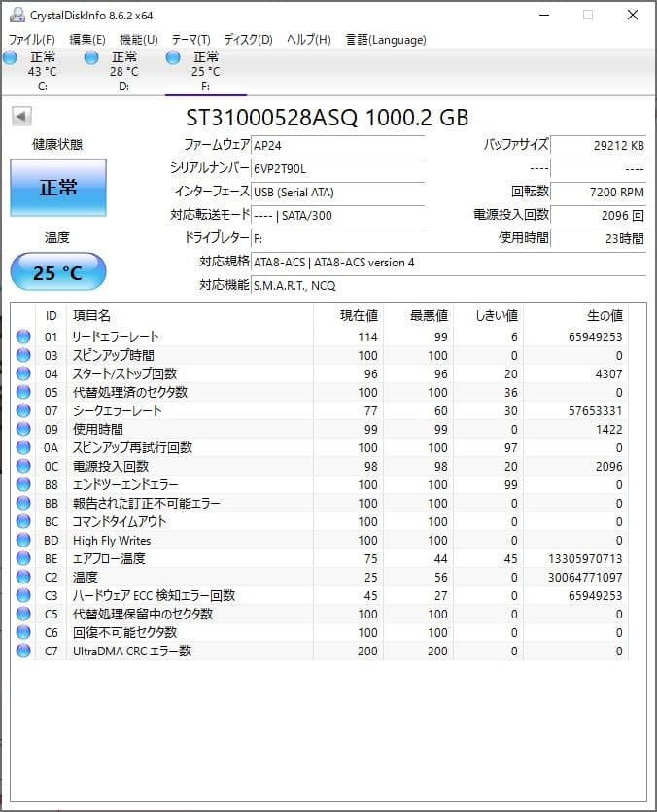Click power on count value 2096 回
The image size is (657, 812).
(x=598, y=216)
